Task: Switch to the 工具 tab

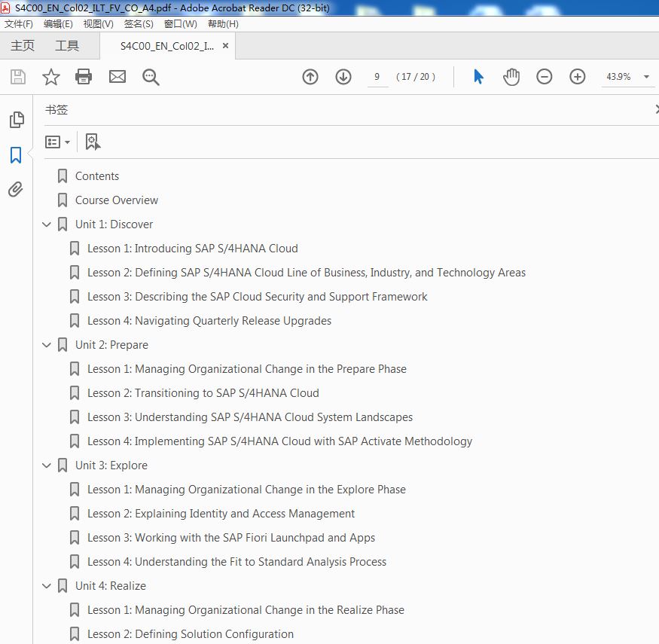Action: click(67, 46)
